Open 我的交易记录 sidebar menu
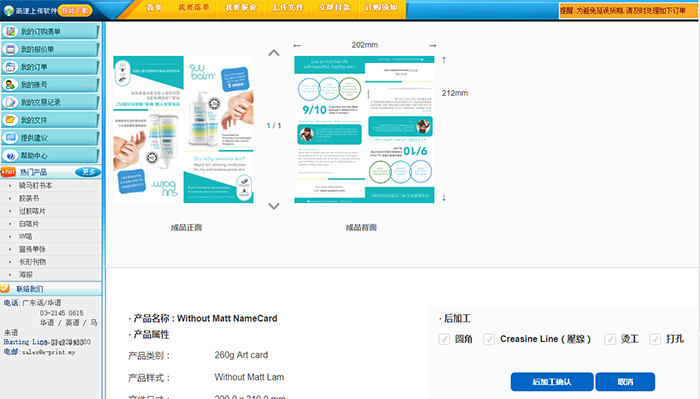Image resolution: width=700 pixels, height=399 pixels. point(50,102)
